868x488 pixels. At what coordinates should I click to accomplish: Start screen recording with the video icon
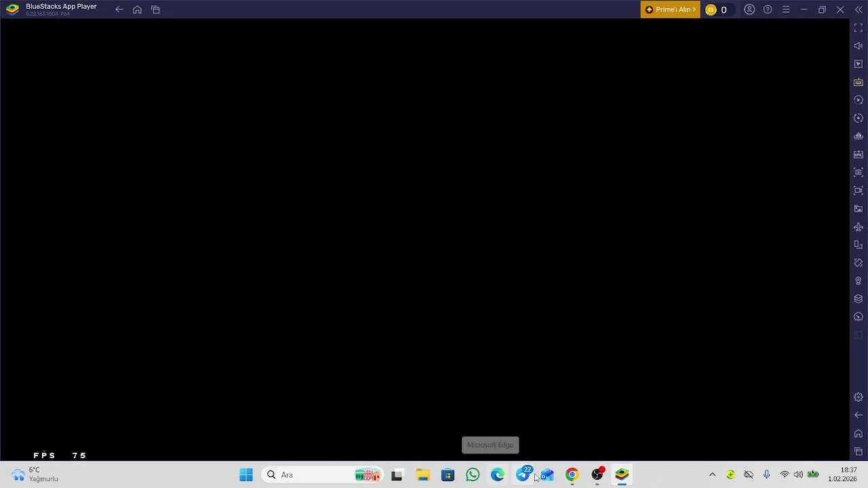[x=859, y=190]
